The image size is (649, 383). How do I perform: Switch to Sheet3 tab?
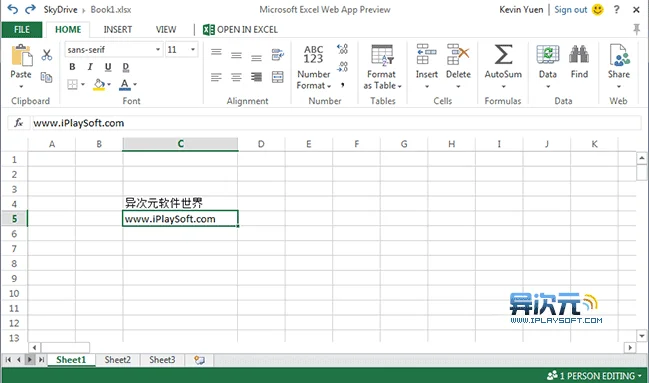(162, 360)
